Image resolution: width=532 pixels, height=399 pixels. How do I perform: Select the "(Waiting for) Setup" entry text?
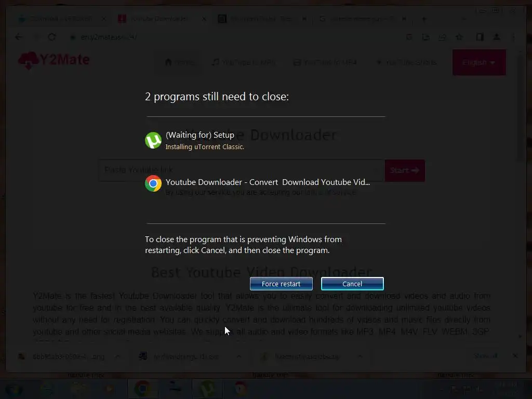(200, 135)
